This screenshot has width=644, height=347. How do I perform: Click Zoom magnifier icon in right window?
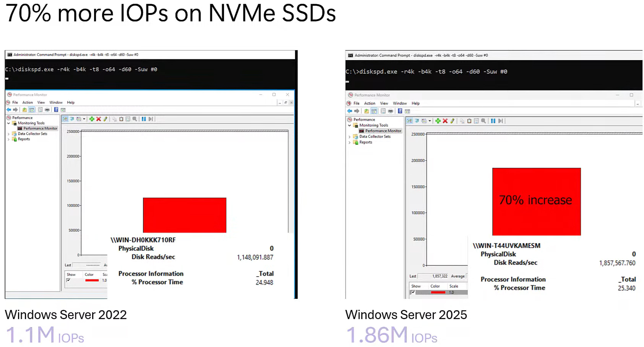click(x=483, y=121)
